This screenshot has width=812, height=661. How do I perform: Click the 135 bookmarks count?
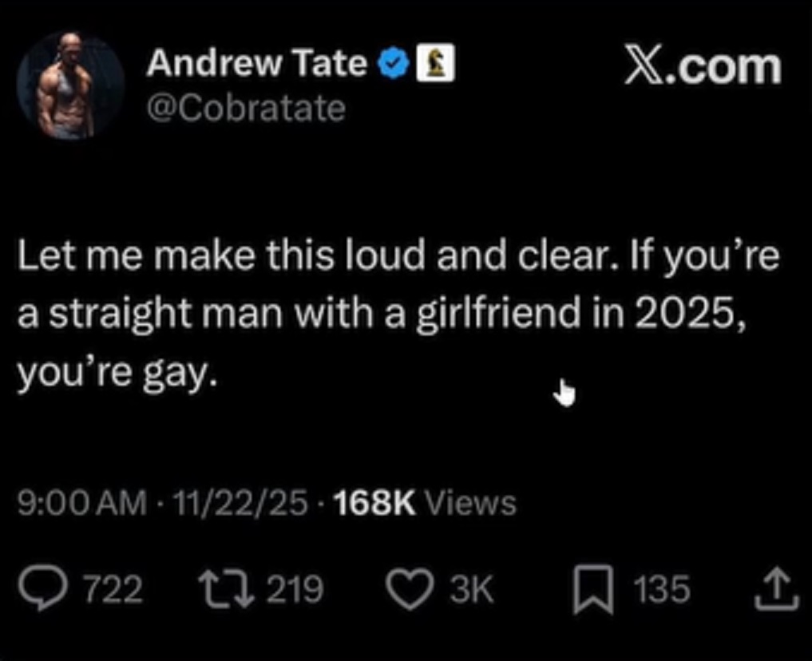tap(662, 590)
